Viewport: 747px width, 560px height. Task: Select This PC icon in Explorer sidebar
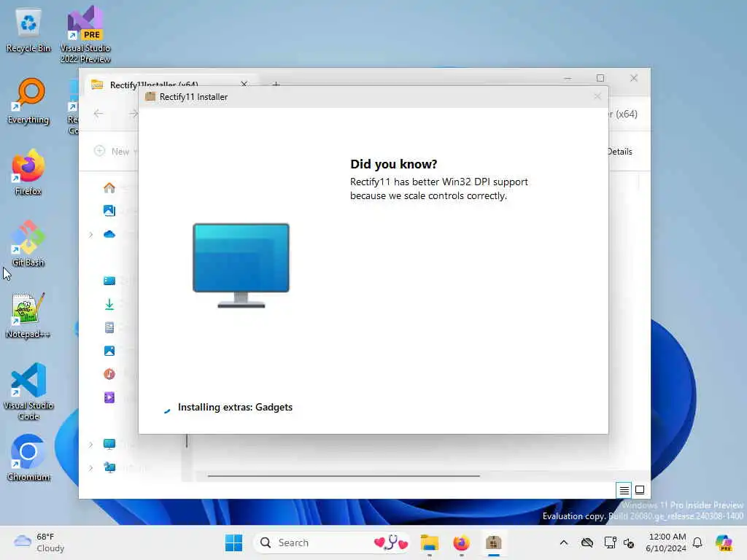pyautogui.click(x=109, y=444)
